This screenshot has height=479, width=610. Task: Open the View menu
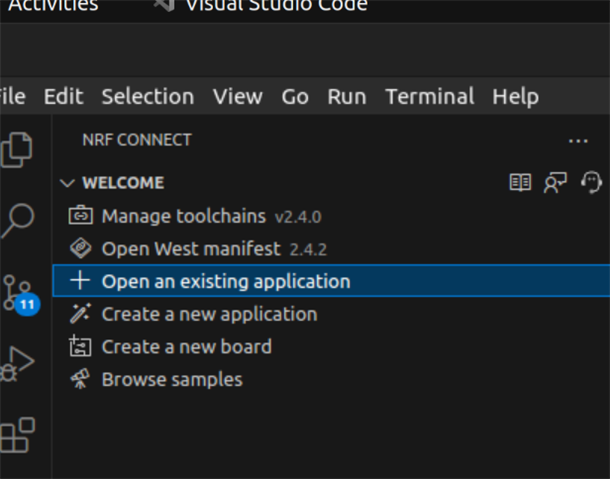(238, 96)
